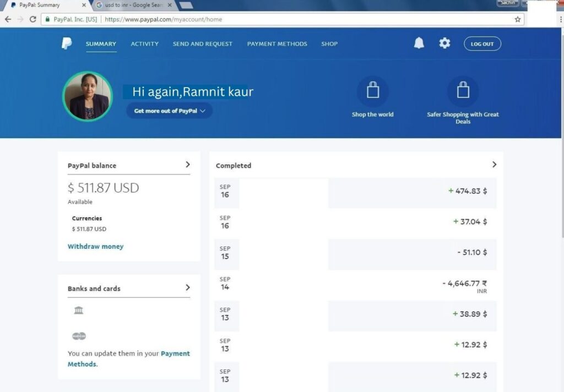Click Safer Shopping with Great Deals icon
This screenshot has width=564, height=392.
click(463, 91)
